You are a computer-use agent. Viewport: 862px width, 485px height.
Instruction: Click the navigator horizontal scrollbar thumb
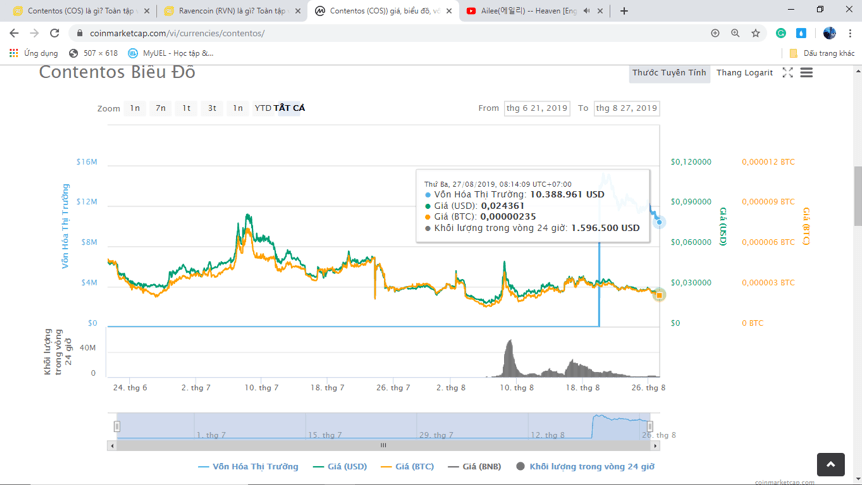coord(383,446)
